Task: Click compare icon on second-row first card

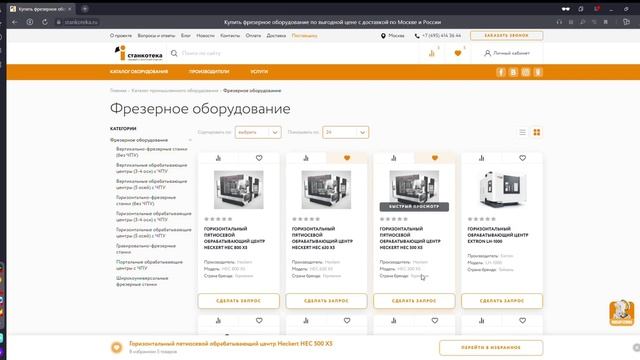Action: pos(218,321)
